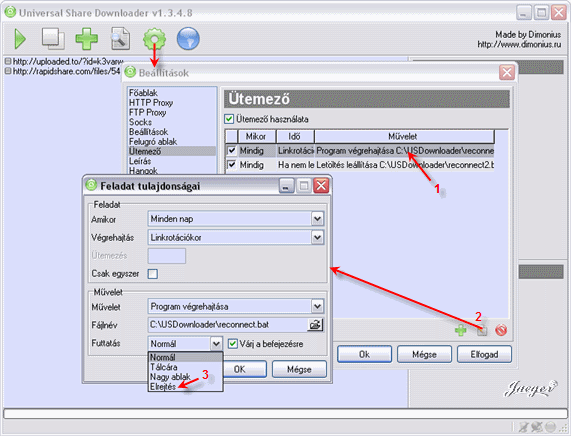Close the Beállítások window
The width and height of the screenshot is (571, 436).
pyautogui.click(x=507, y=72)
